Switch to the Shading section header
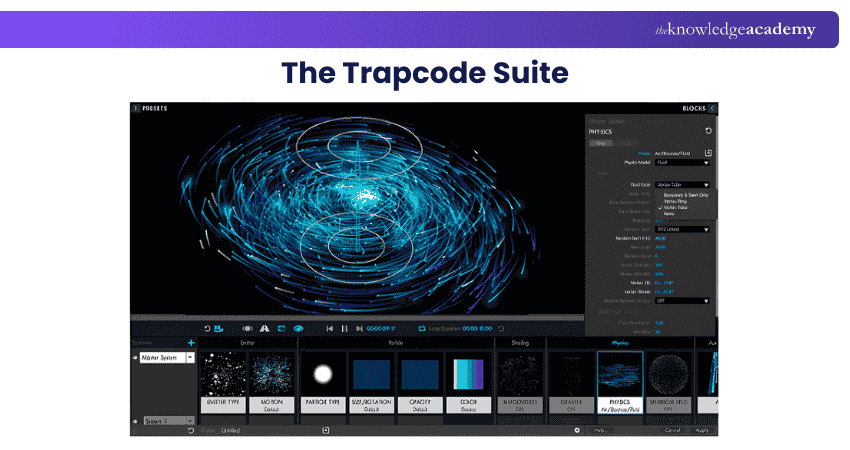 coord(520,343)
